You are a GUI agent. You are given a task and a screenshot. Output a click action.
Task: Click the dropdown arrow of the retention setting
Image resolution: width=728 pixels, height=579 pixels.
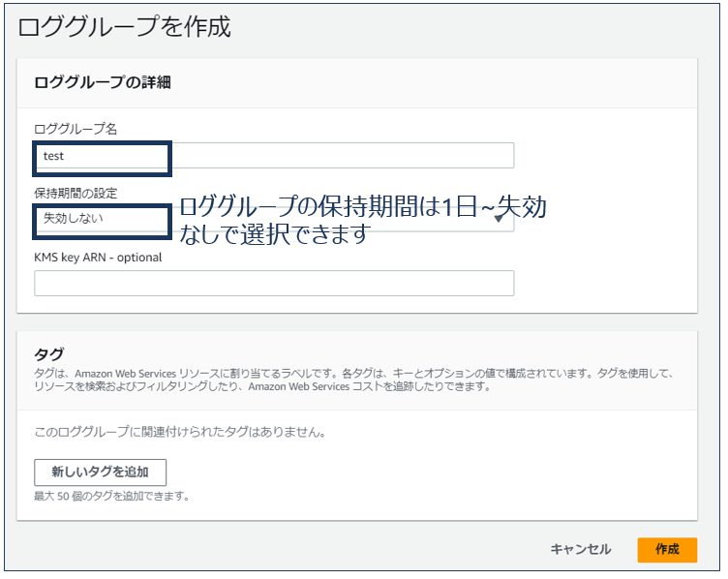point(499,218)
